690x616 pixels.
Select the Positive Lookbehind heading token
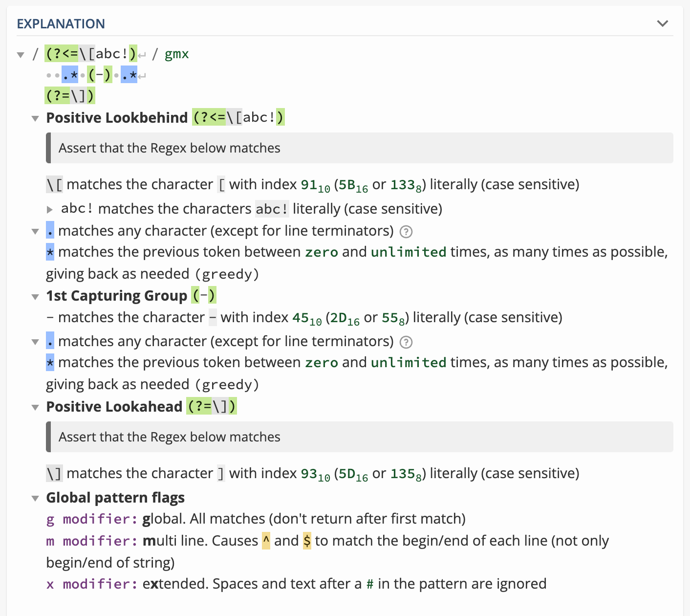238,118
